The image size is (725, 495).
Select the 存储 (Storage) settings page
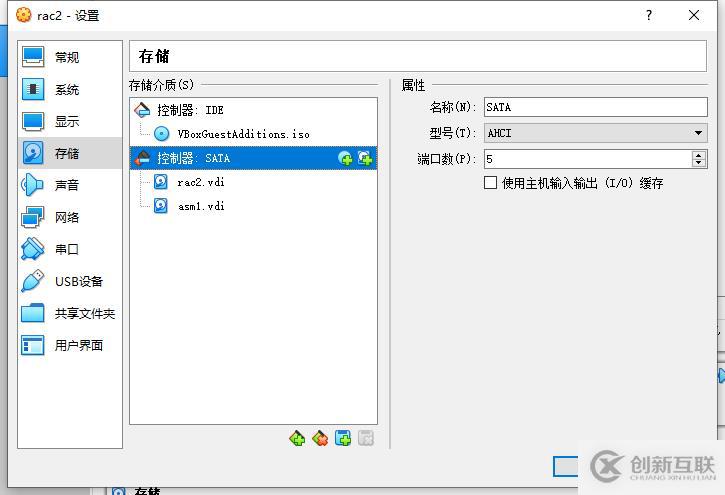pyautogui.click(x=70, y=153)
